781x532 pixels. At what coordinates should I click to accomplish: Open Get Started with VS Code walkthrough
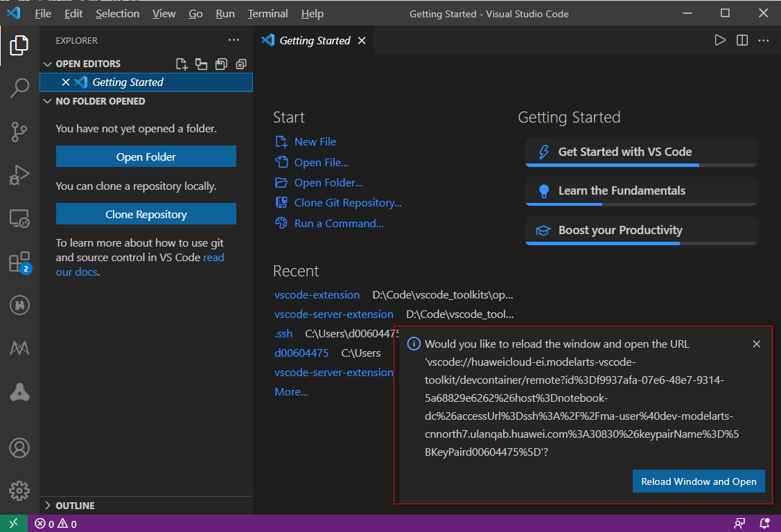pos(640,152)
